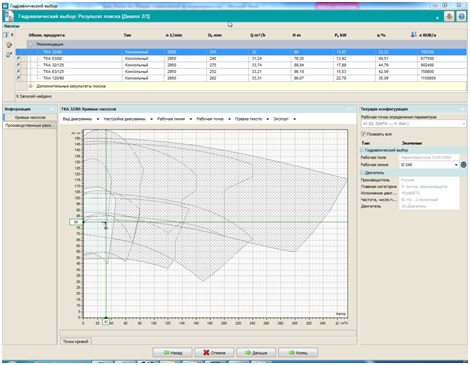Click the top icon in left pump toolbar

coord(6,35)
